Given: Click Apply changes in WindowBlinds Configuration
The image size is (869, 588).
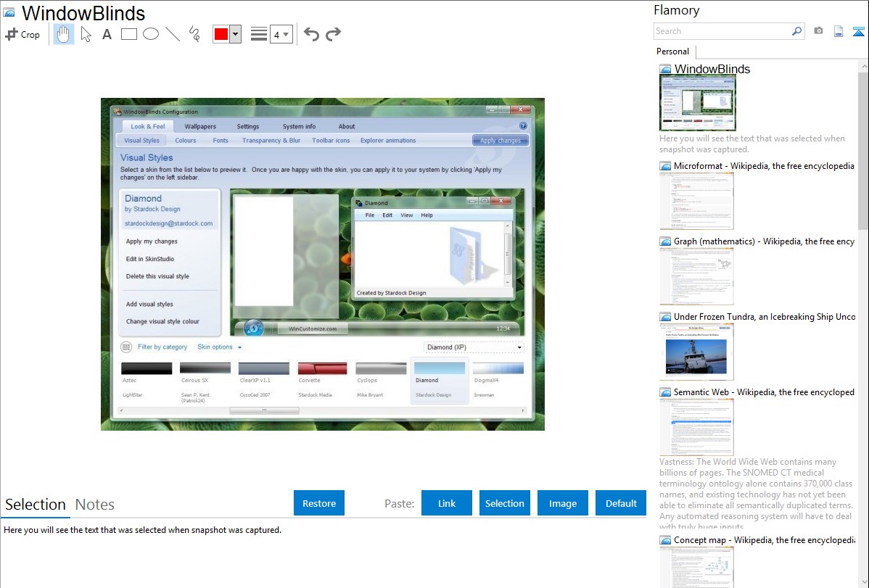Looking at the screenshot, I should pyautogui.click(x=501, y=140).
